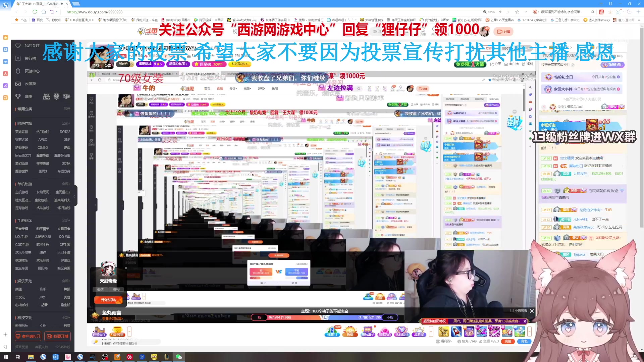
Task: Open the 互动预言 prediction icon
Action: click(x=117, y=331)
